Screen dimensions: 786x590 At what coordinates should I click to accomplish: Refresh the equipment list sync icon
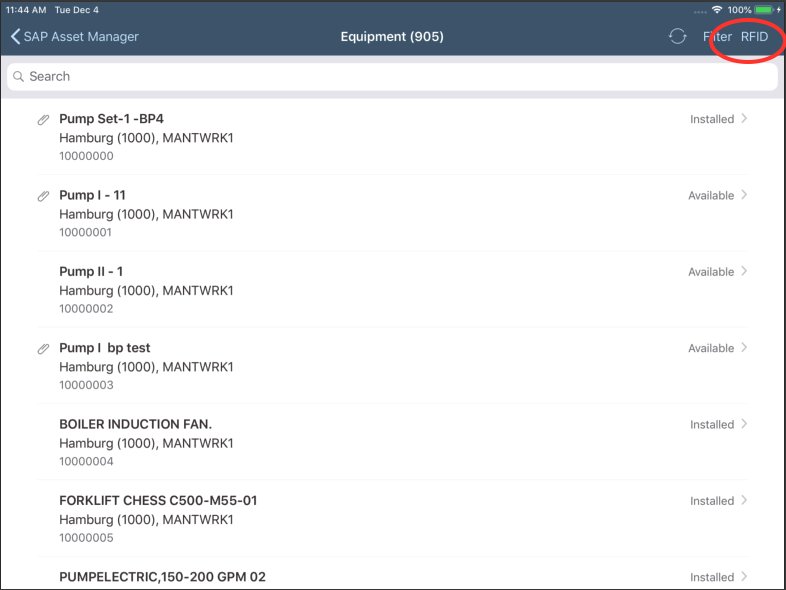click(x=677, y=36)
